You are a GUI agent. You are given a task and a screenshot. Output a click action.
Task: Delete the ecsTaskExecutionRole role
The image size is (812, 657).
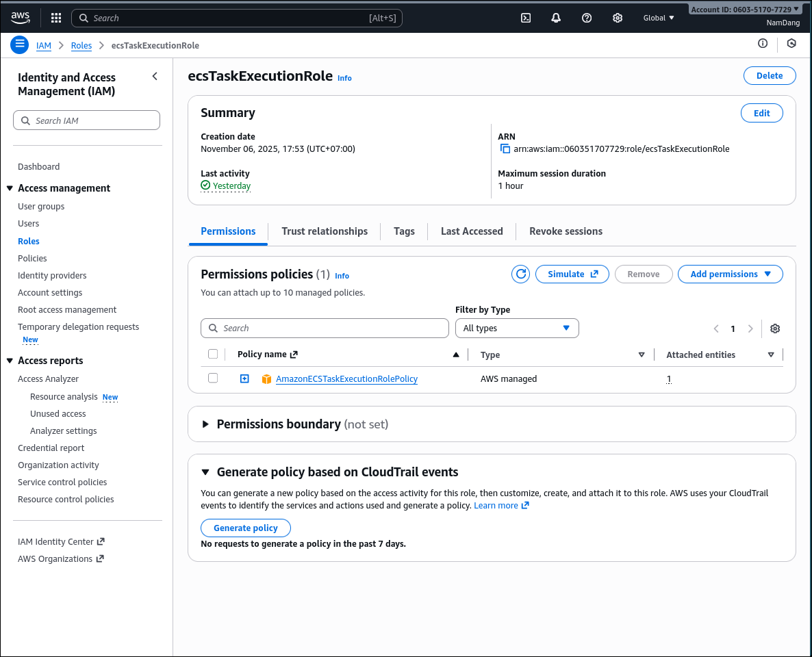pos(769,75)
